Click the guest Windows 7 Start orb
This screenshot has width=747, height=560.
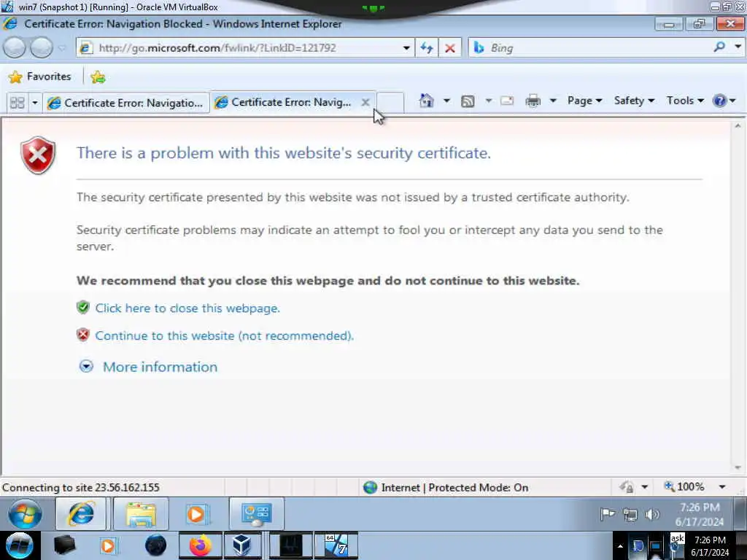[x=25, y=514]
